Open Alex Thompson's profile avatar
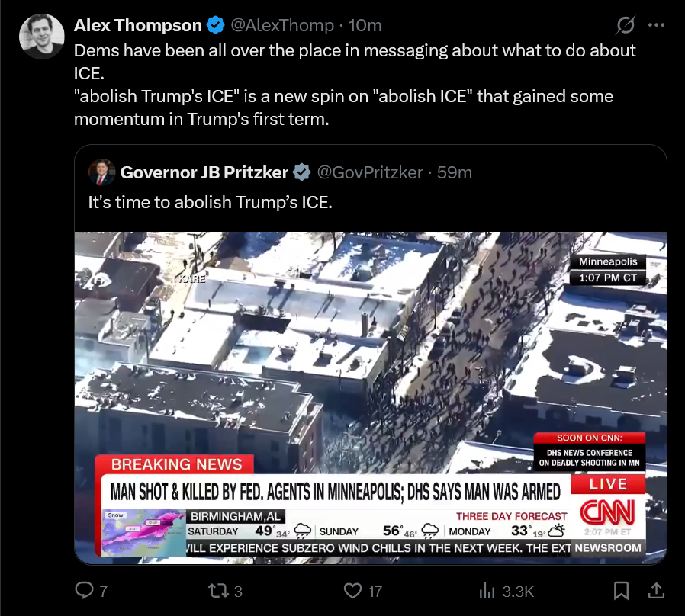This screenshot has width=685, height=616. point(41,37)
